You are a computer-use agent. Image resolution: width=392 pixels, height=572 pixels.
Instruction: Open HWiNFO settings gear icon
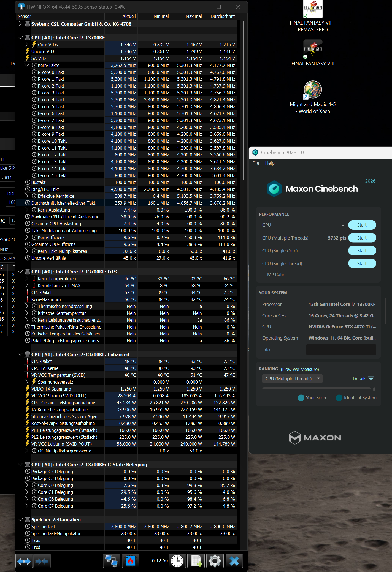tap(215, 561)
